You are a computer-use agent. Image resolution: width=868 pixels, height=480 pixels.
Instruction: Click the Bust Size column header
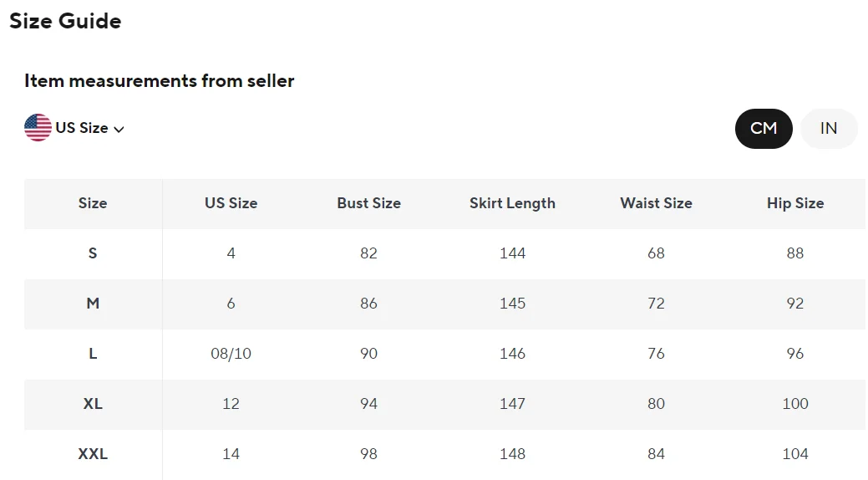pos(368,203)
